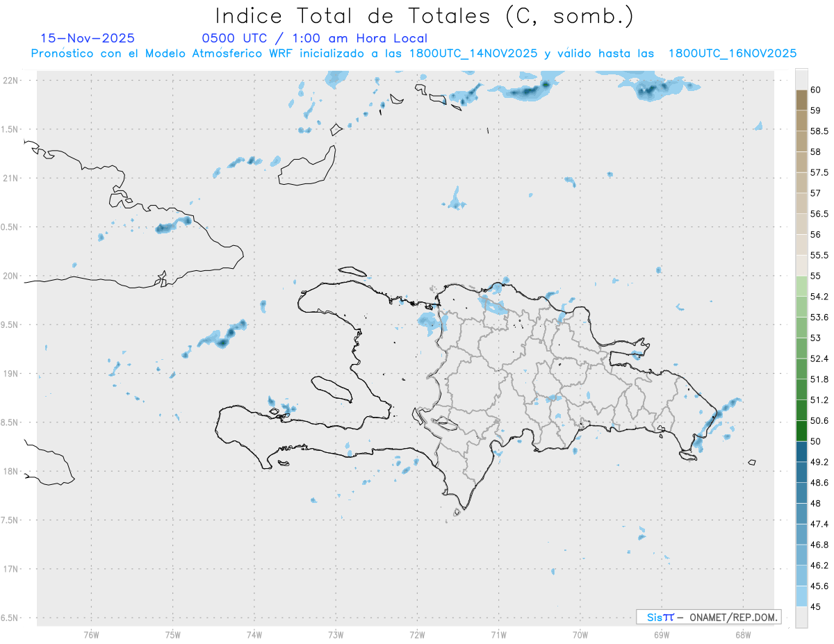Click the '54.2' colorbar label
Viewport: 834px width, 644px height.
[x=819, y=297]
